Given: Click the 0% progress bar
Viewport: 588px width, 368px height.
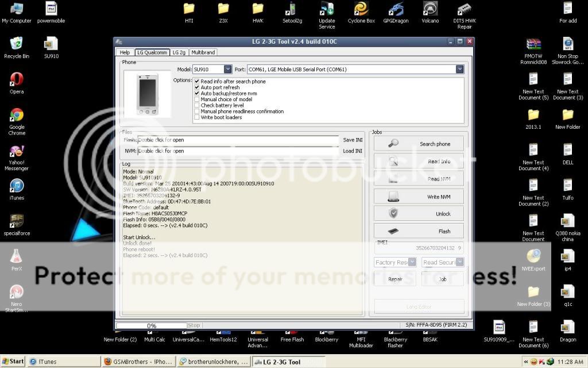Looking at the screenshot, I should tap(152, 325).
